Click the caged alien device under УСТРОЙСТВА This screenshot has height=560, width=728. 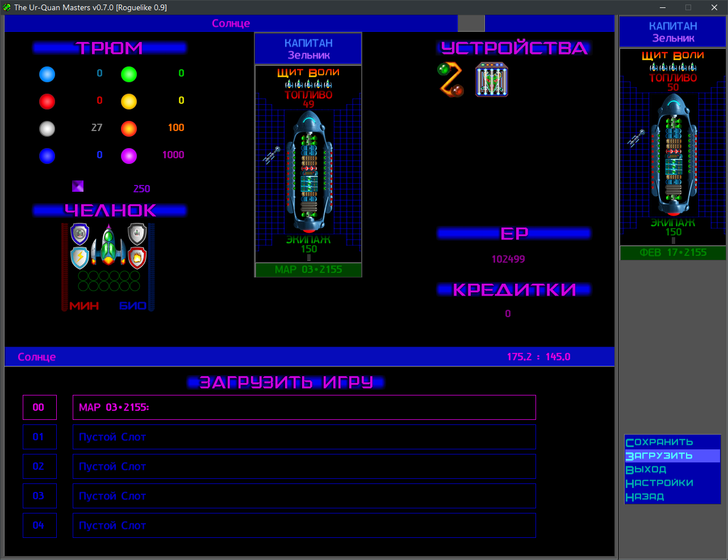(492, 79)
